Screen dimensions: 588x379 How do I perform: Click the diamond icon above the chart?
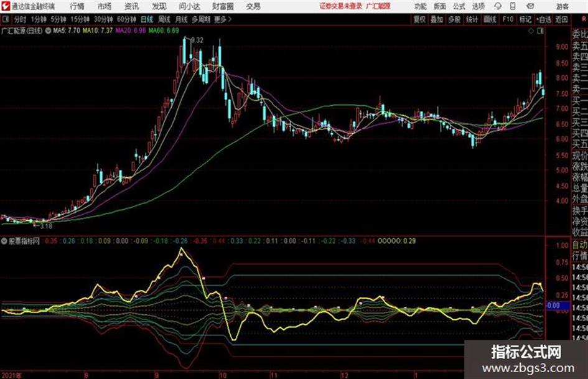pyautogui.click(x=531, y=31)
